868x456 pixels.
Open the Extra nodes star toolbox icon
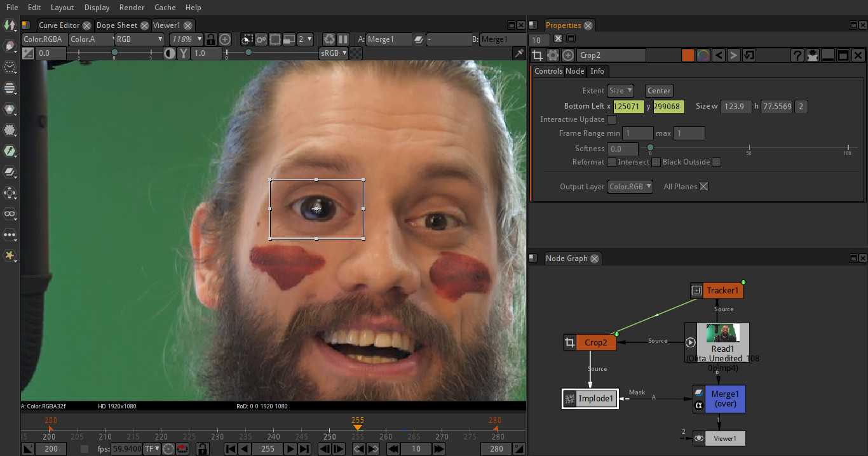tap(10, 256)
